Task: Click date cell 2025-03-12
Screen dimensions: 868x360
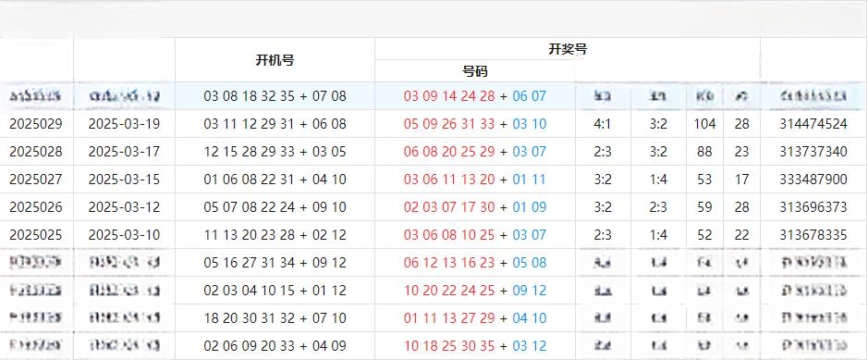Action: tap(124, 207)
